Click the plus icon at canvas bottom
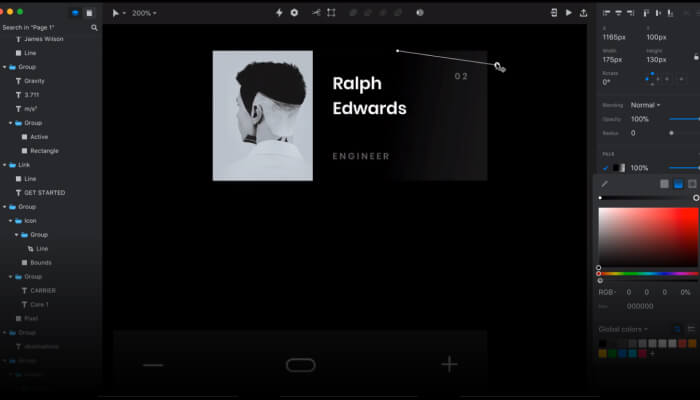Screen dimensions: 700x400 click(449, 364)
